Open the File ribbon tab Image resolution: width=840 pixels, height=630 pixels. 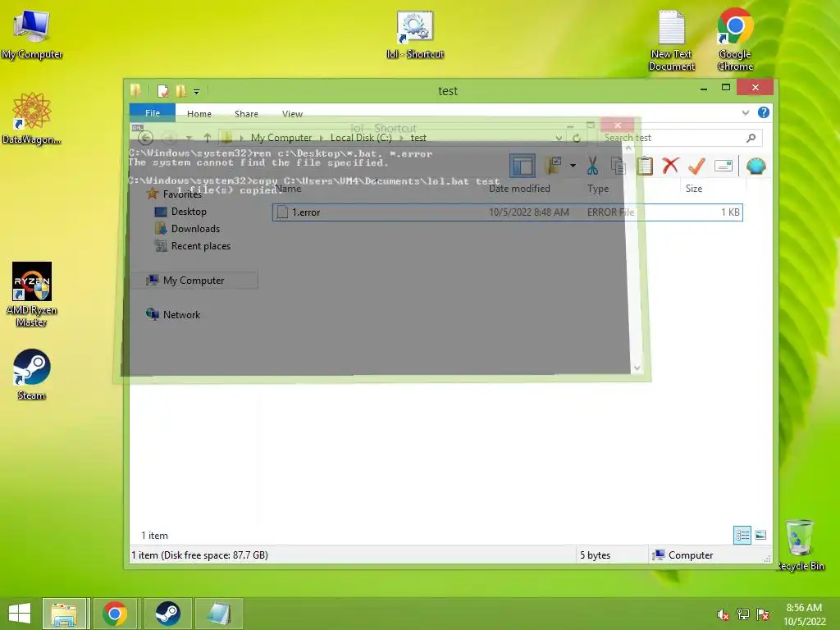pyautogui.click(x=152, y=113)
